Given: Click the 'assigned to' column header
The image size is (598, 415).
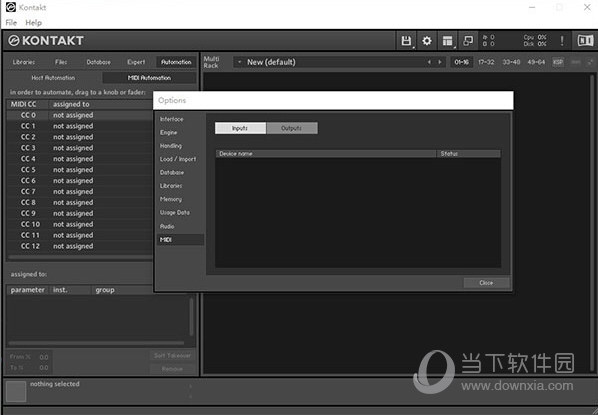Looking at the screenshot, I should click(101, 104).
